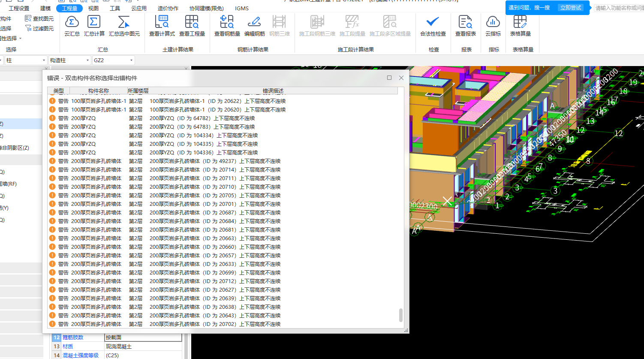Switch to the 工程设置 ribbon tab

(x=19, y=8)
